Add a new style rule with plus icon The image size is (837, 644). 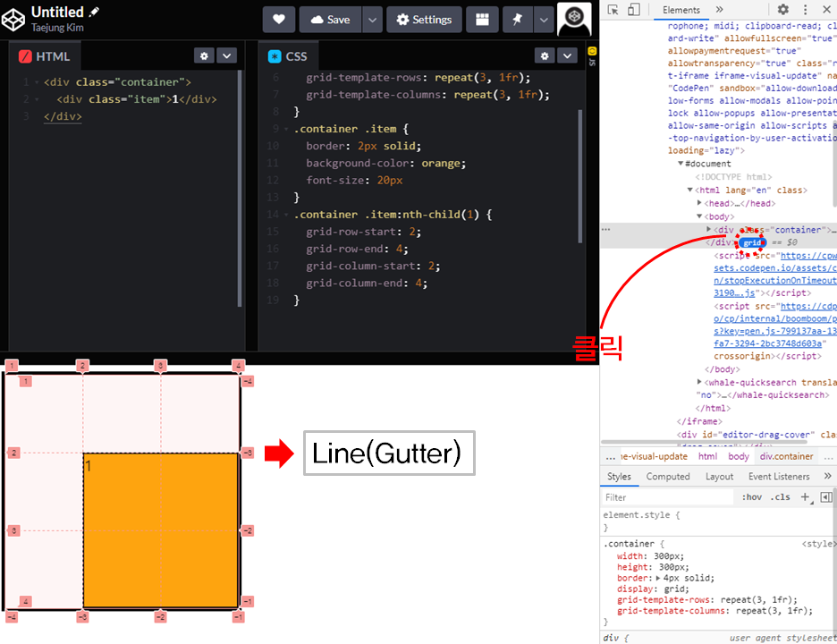(805, 497)
